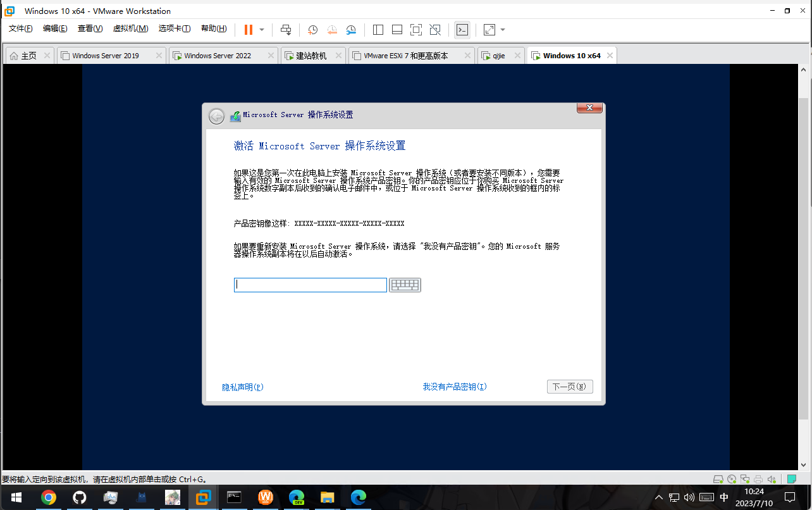Image resolution: width=812 pixels, height=510 pixels.
Task: Open the console view icon
Action: 462,30
